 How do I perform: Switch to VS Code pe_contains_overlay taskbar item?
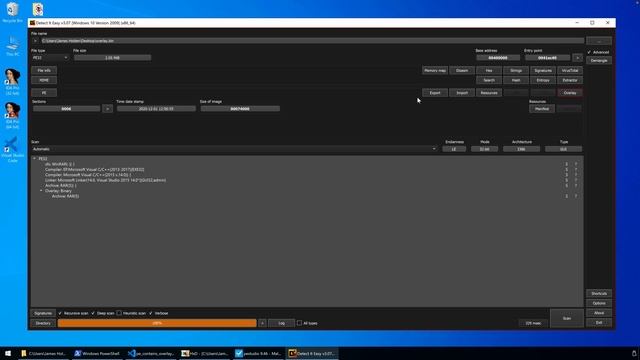[x=151, y=353]
